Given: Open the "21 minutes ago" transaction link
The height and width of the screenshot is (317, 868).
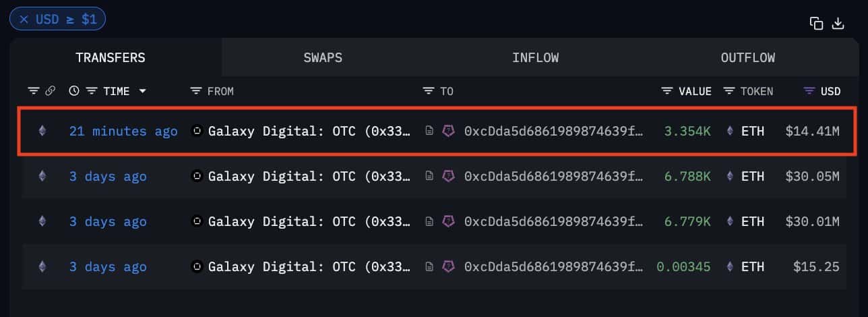Looking at the screenshot, I should [x=123, y=131].
